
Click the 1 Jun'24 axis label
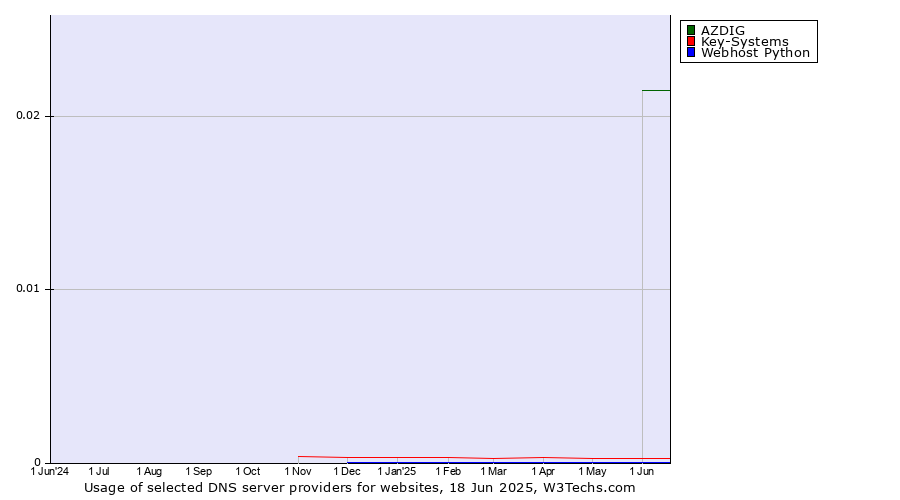click(x=49, y=471)
